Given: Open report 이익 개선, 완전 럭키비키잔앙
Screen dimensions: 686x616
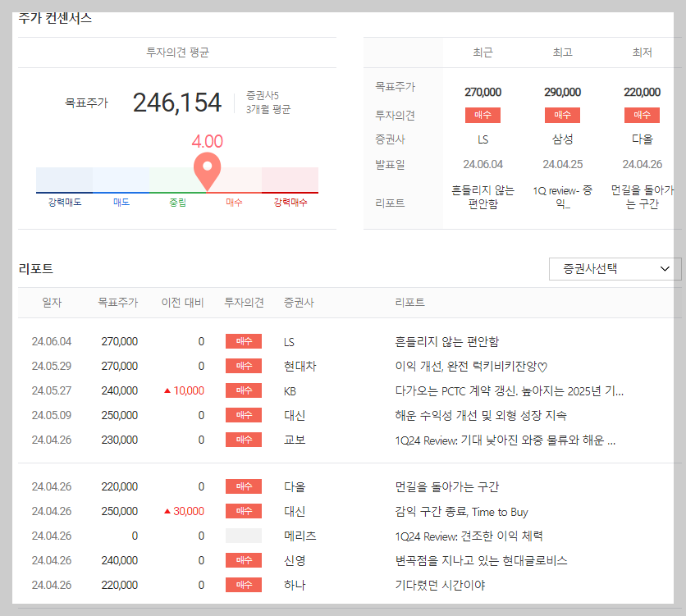Looking at the screenshot, I should click(x=471, y=366).
